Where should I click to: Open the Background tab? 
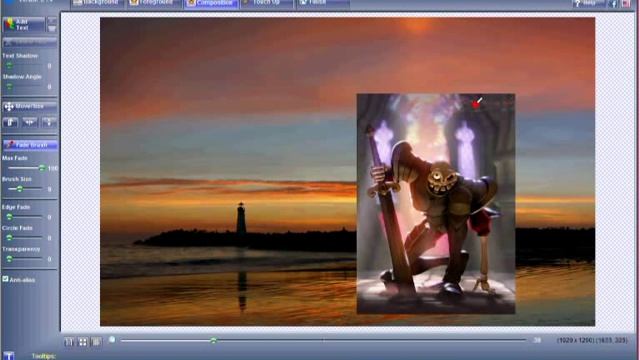click(x=97, y=3)
